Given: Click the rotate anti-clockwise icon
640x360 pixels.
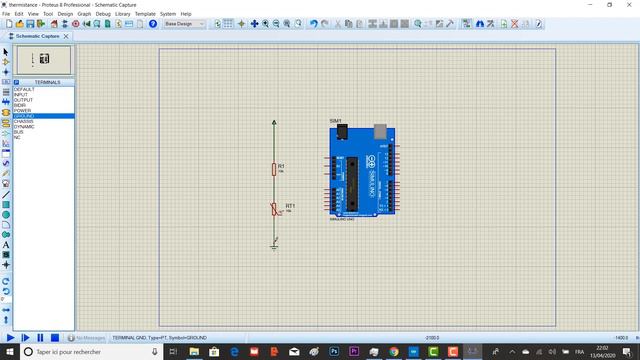Looking at the screenshot, I should coord(6,291).
